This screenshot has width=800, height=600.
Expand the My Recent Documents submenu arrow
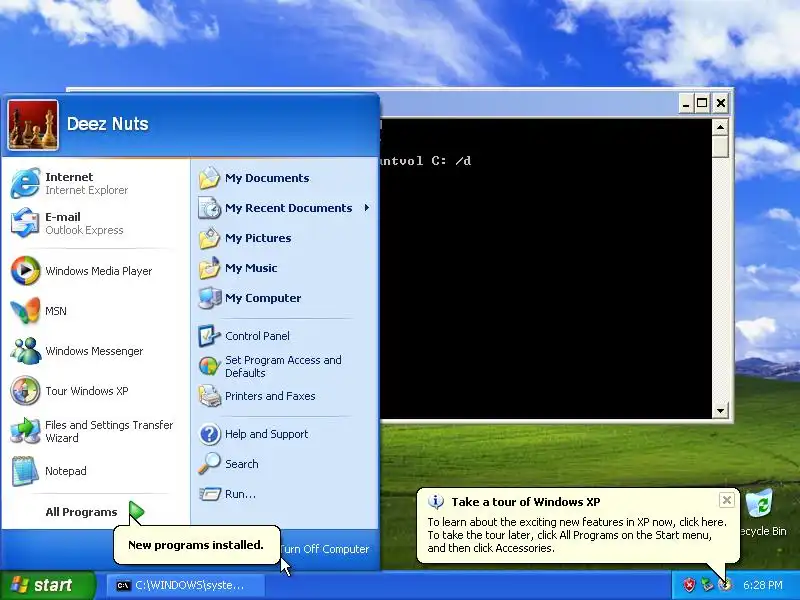[x=366, y=208]
